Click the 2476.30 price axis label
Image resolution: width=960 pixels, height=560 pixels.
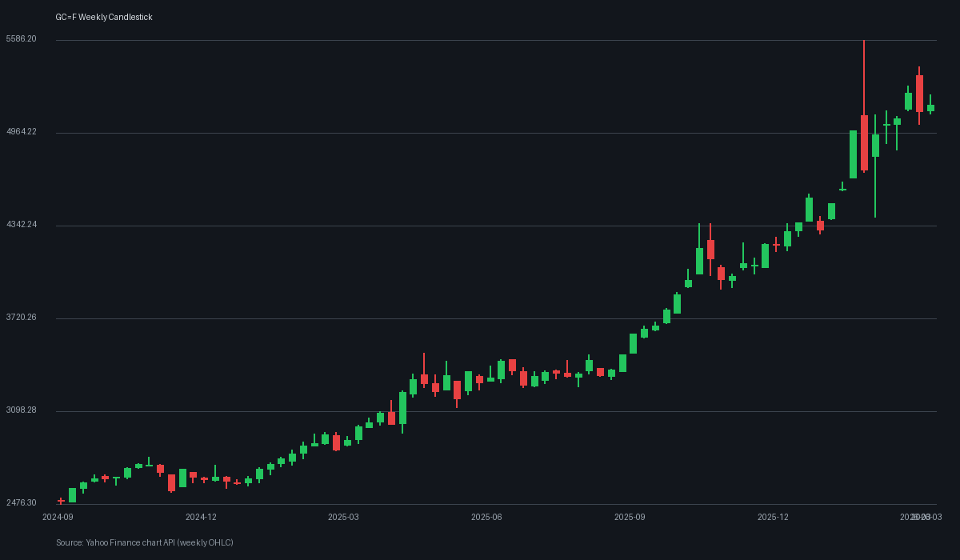(x=22, y=502)
